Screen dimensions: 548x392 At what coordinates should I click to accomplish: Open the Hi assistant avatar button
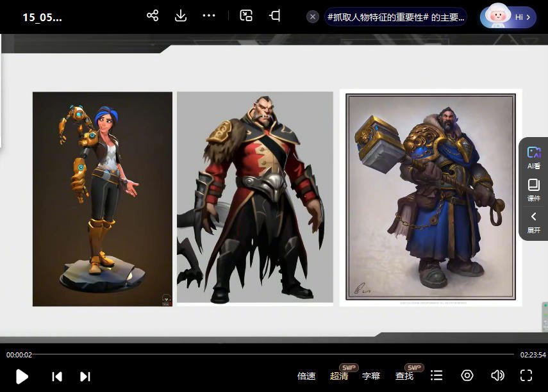(508, 17)
